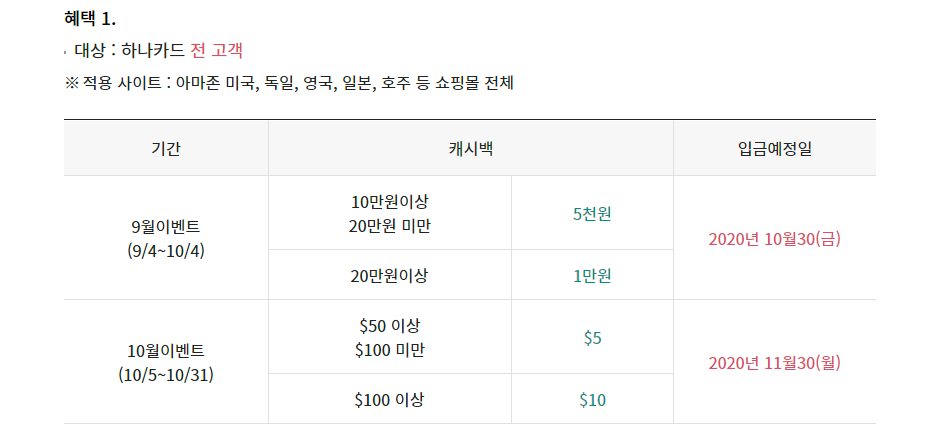This screenshot has height=434, width=934.
Task: Click the 2020년 11월30(월) deposit date
Action: click(x=774, y=363)
